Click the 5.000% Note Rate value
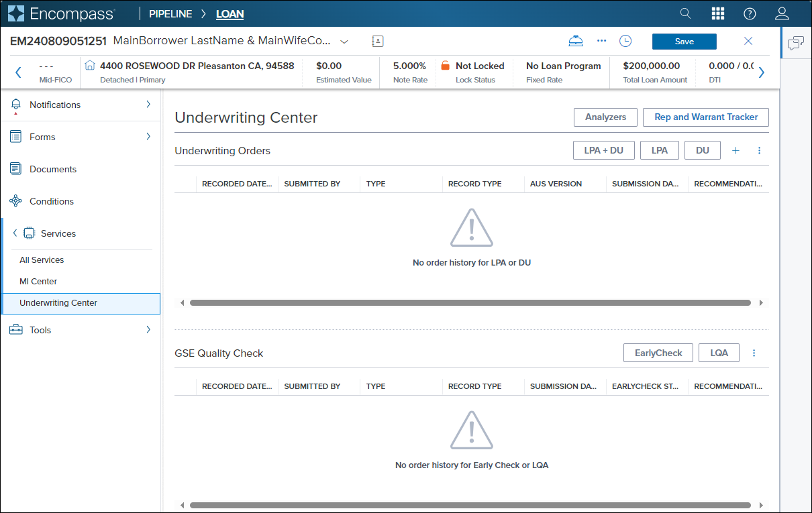Image resolution: width=812 pixels, height=513 pixels. coord(409,66)
